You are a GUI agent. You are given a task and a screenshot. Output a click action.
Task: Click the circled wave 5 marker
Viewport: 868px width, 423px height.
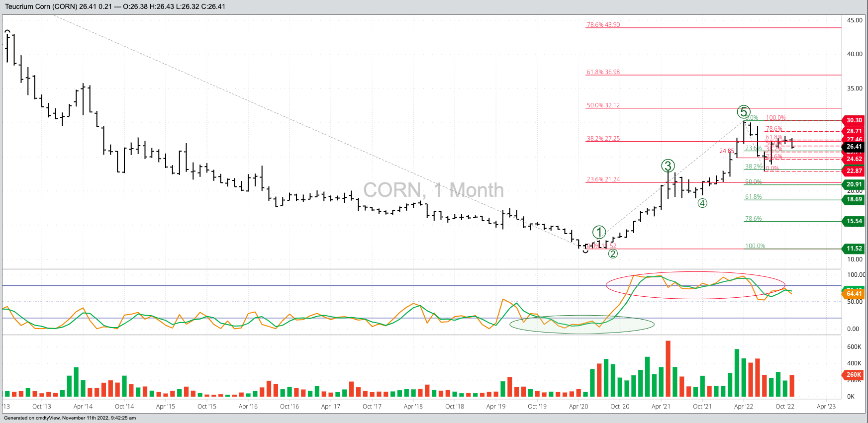744,112
